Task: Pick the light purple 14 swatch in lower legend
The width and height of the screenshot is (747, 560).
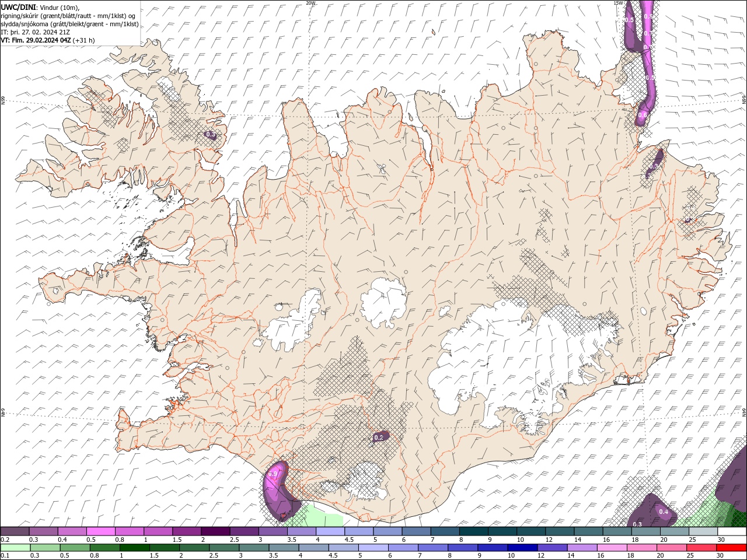Action: [x=581, y=548]
